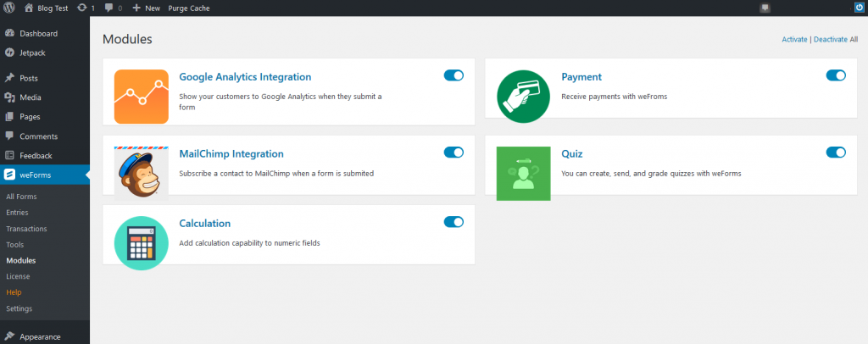Click the WordPress logo icon
Screen dimensions: 868x344
coord(8,8)
